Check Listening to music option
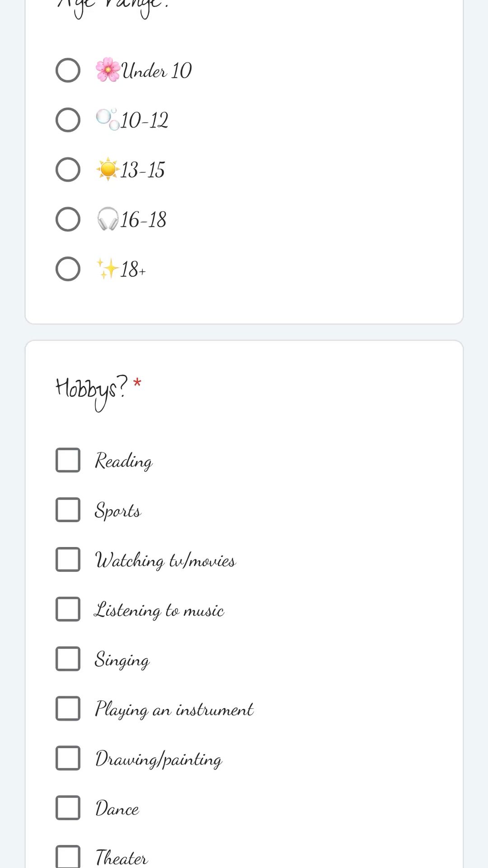This screenshot has height=868, width=488. click(x=68, y=609)
